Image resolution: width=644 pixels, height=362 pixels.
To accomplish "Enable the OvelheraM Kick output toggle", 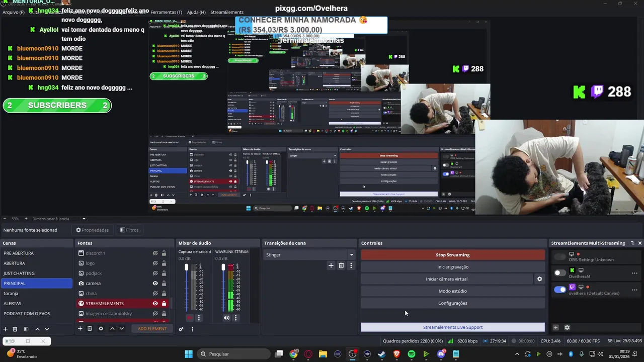I will point(559,273).
